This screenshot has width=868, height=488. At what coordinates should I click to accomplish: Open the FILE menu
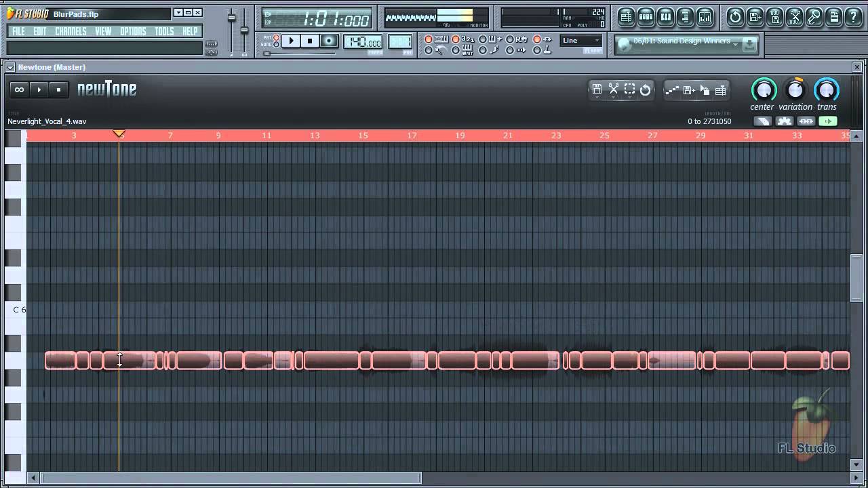[x=18, y=31]
